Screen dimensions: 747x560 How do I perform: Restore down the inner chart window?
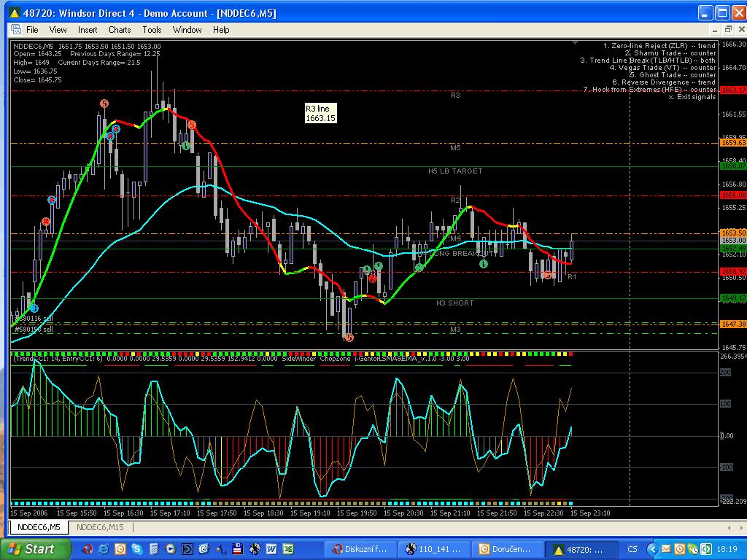coord(728,30)
